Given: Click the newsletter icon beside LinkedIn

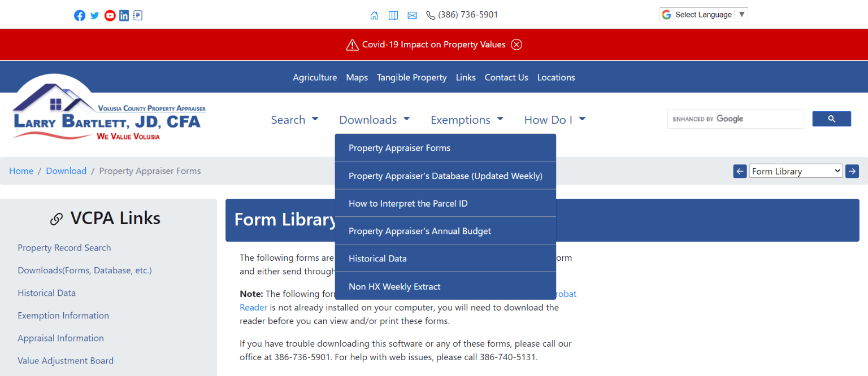Looking at the screenshot, I should click(x=137, y=15).
